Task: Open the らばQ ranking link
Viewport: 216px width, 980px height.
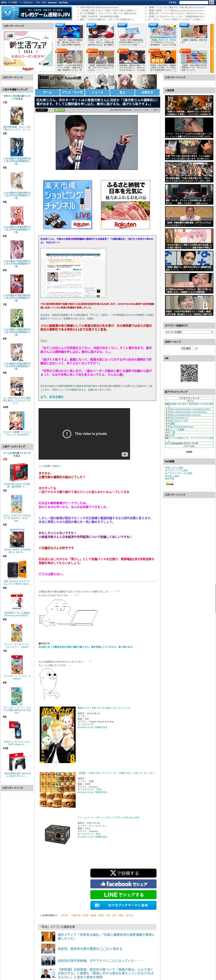Action: (x=172, y=435)
